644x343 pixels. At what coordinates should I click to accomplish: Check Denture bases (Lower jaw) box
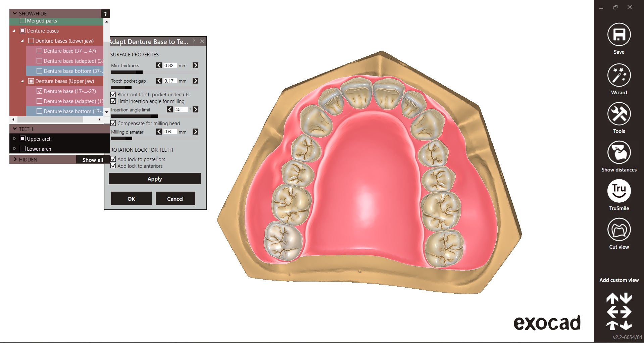[31, 41]
